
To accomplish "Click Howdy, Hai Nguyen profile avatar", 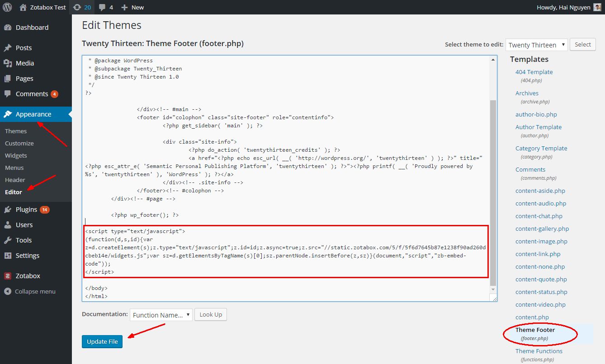I will (x=598, y=7).
